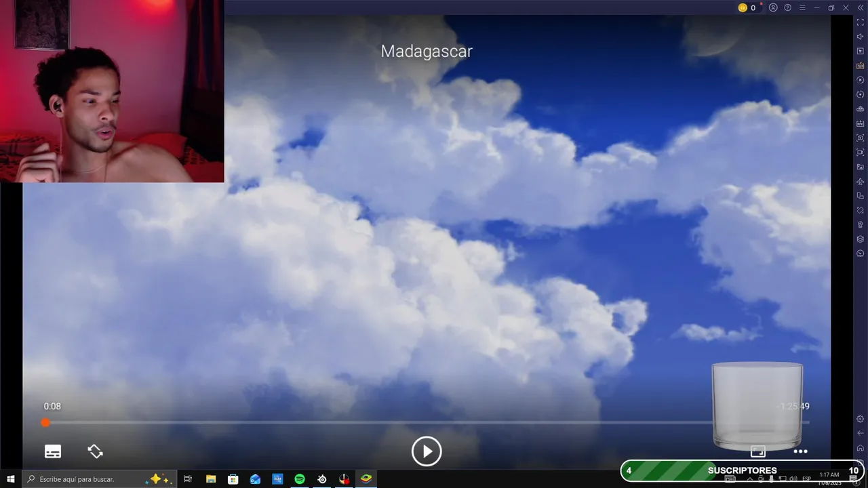Screen dimensions: 868x488
Task: Open the BlueStacks account profile icon
Action: click(773, 7)
